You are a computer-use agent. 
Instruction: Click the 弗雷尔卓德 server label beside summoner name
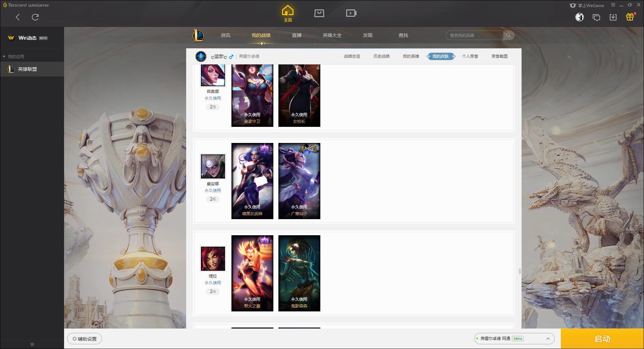[249, 56]
